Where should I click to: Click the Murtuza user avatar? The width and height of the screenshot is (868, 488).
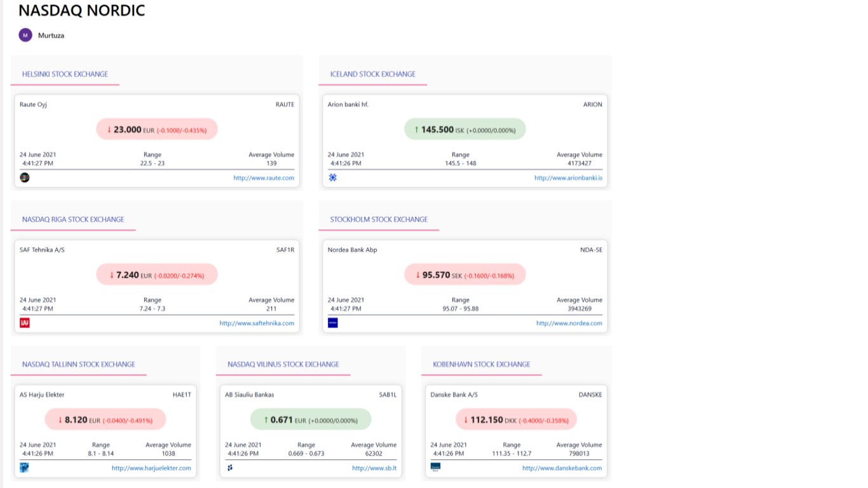(x=25, y=35)
